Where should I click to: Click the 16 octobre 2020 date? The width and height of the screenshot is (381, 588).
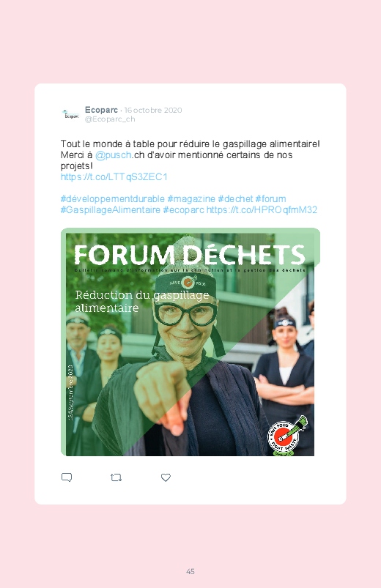click(x=153, y=111)
